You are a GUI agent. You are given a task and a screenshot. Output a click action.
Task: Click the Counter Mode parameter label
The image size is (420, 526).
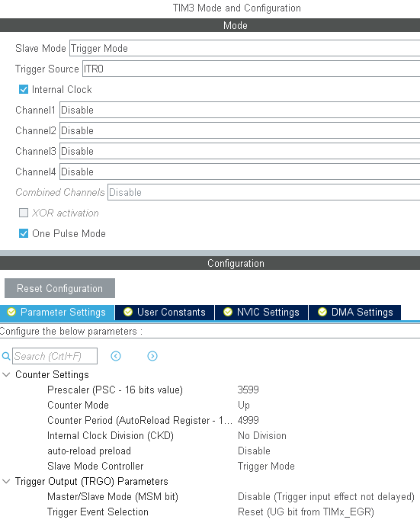78,406
